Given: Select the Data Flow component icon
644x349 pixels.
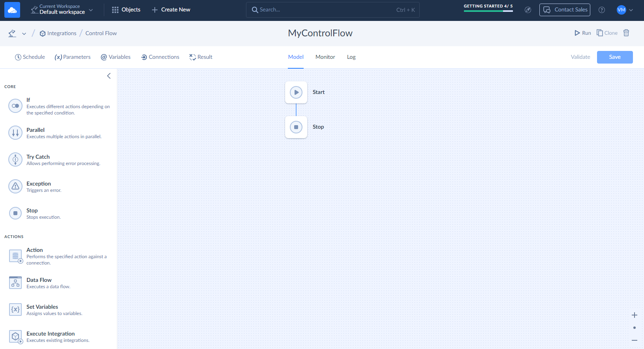Looking at the screenshot, I should pyautogui.click(x=15, y=283).
